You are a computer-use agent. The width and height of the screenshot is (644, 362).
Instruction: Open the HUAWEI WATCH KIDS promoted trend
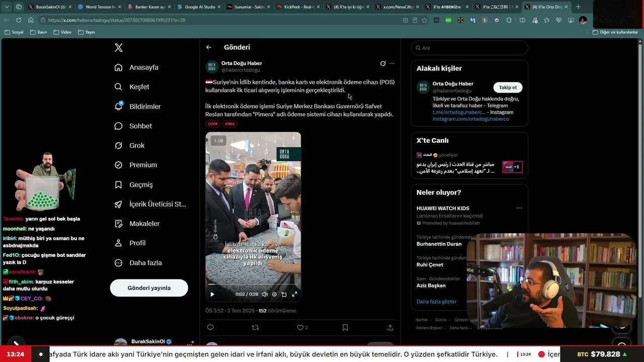pos(443,208)
